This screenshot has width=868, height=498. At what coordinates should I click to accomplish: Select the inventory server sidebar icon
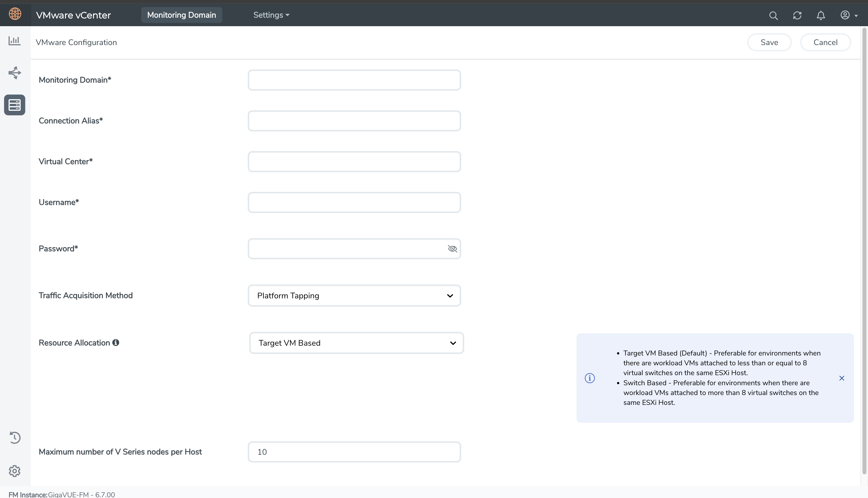(15, 105)
